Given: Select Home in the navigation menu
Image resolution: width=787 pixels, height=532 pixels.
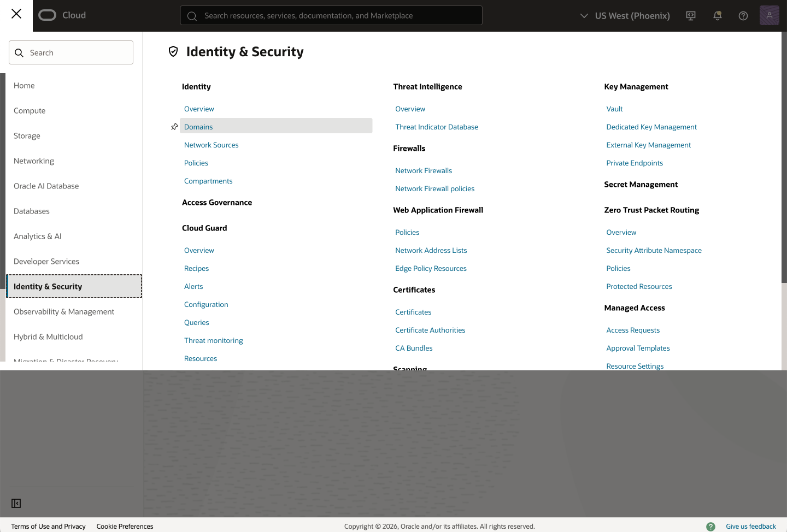Looking at the screenshot, I should 24,86.
